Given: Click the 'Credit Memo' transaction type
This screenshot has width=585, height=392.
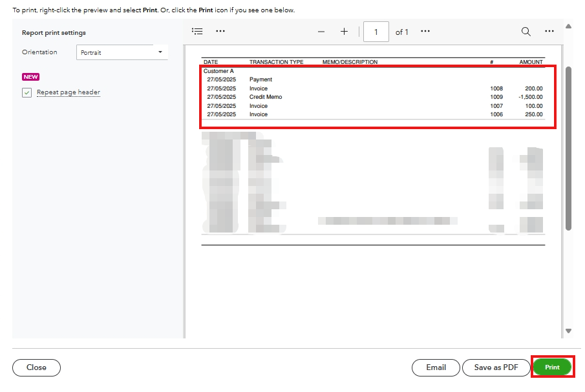Looking at the screenshot, I should click(266, 97).
